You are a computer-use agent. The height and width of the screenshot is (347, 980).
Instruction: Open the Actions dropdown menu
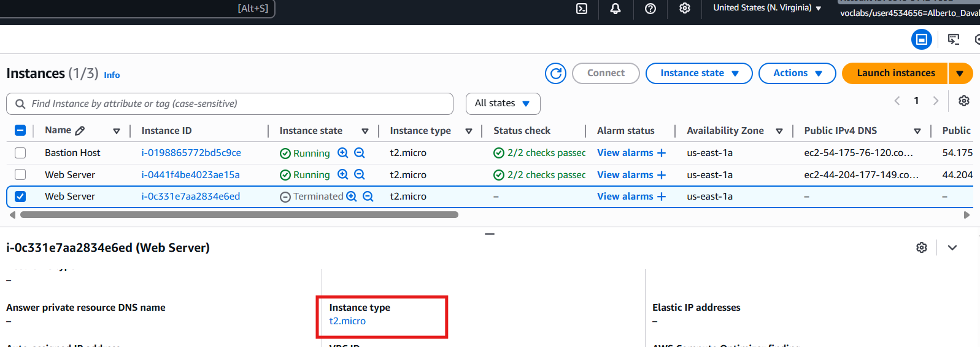[797, 73]
